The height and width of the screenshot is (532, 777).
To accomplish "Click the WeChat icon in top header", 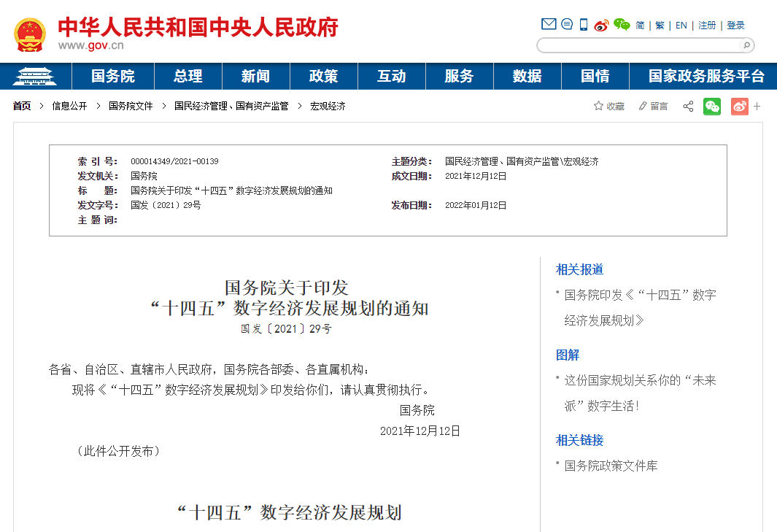I will coord(622,25).
